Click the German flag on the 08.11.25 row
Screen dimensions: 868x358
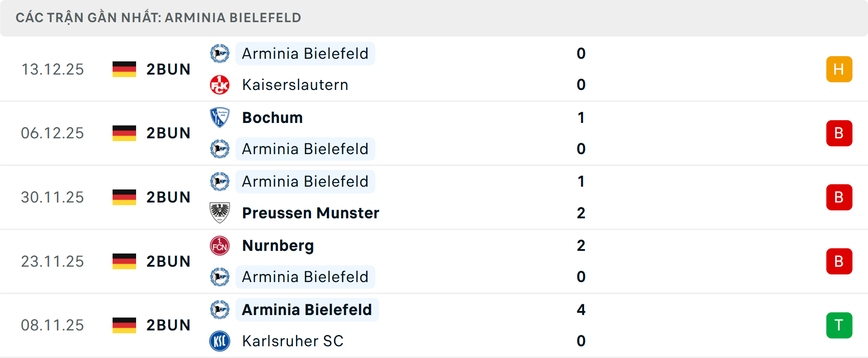pyautogui.click(x=124, y=325)
